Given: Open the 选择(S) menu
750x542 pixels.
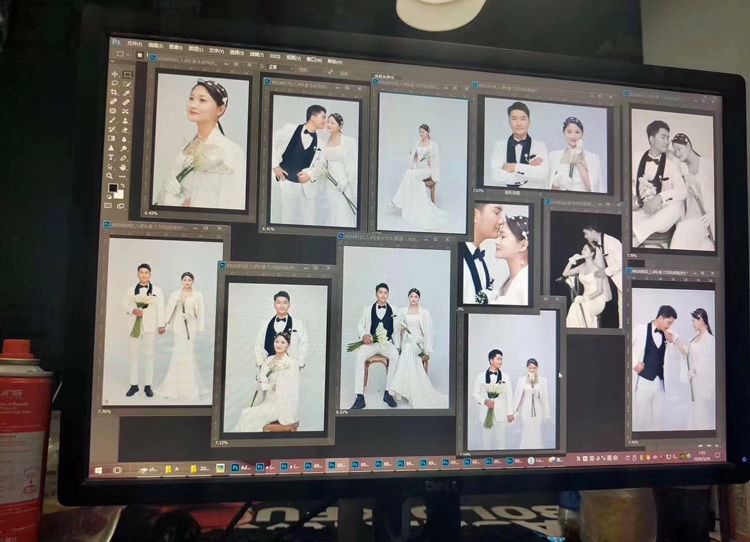Looking at the screenshot, I should [237, 53].
